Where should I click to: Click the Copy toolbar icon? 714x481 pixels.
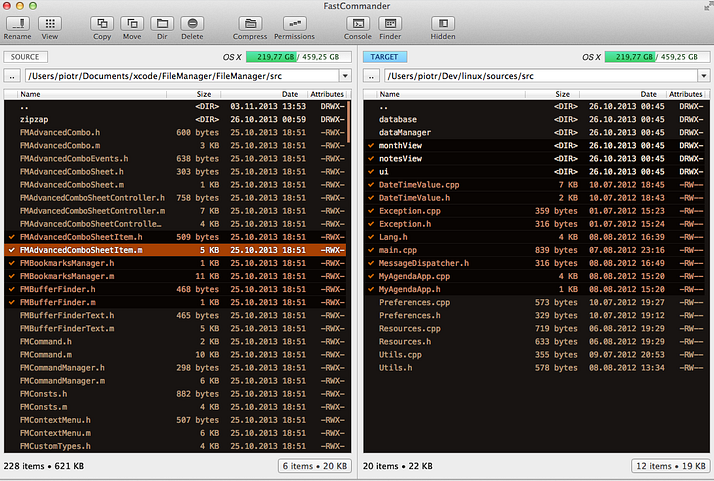(x=102, y=23)
